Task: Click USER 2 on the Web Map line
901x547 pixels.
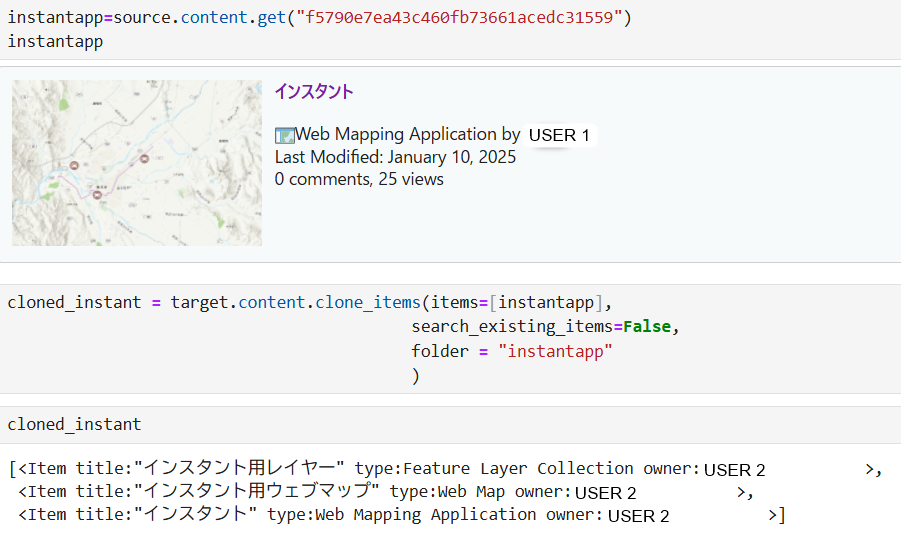Action: click(x=605, y=493)
